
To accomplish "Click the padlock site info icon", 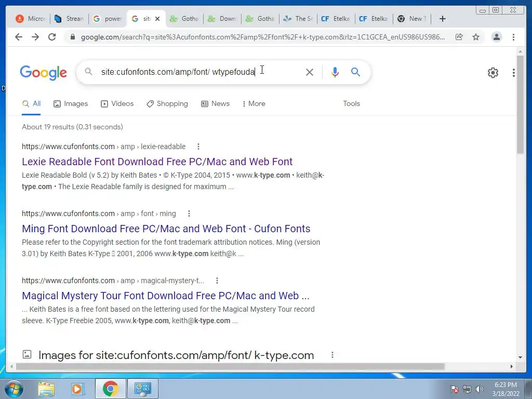I will click(x=73, y=37).
